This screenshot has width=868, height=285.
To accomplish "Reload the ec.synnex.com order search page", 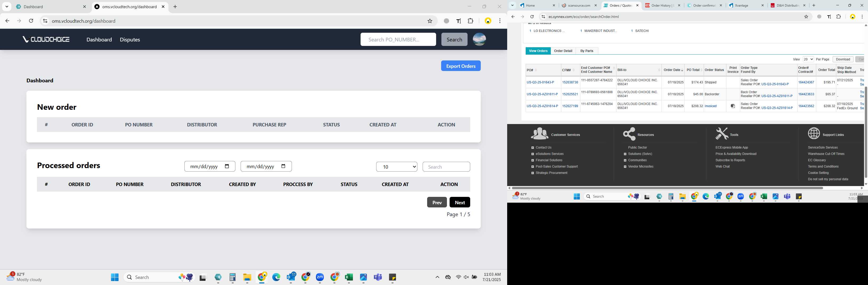I will click(532, 16).
